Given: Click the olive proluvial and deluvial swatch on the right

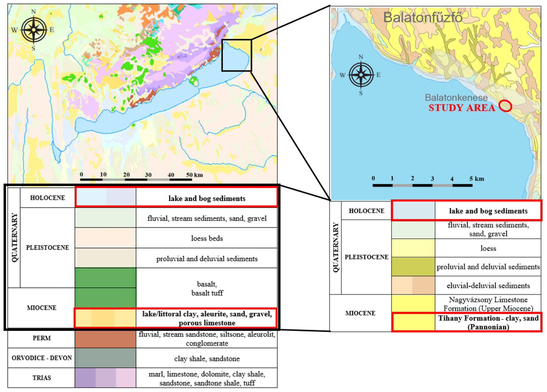Looking at the screenshot, I should tap(413, 267).
